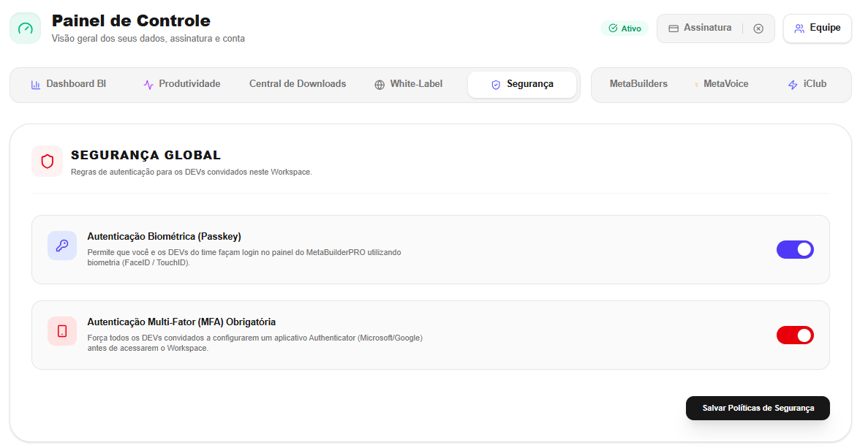868x448 pixels.
Task: Click the Painel de Controle heading
Action: pos(131,21)
